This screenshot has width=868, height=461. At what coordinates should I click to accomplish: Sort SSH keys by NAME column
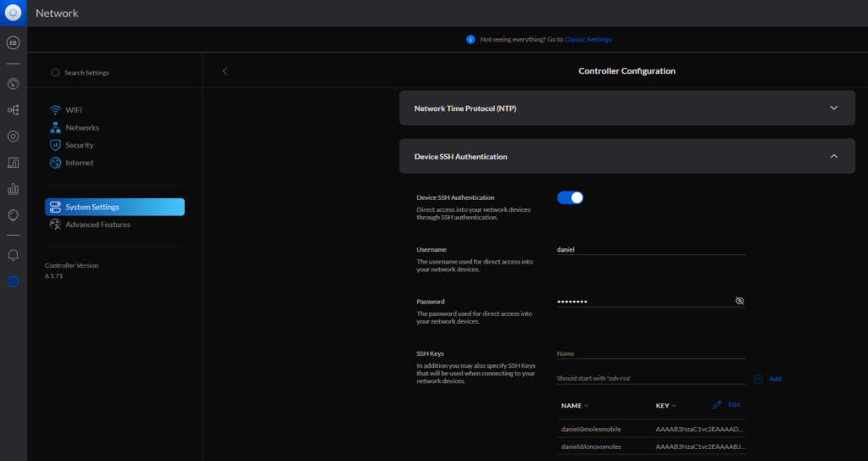click(575, 406)
